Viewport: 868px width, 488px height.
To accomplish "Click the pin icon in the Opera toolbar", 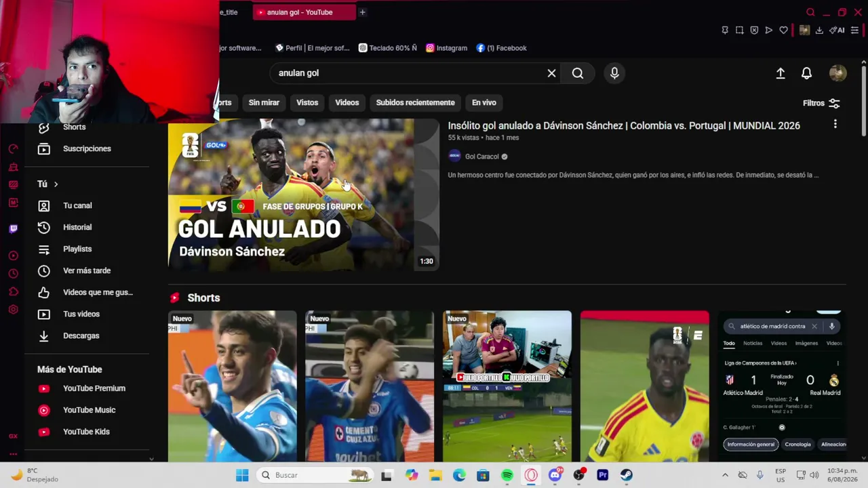I will [x=725, y=30].
